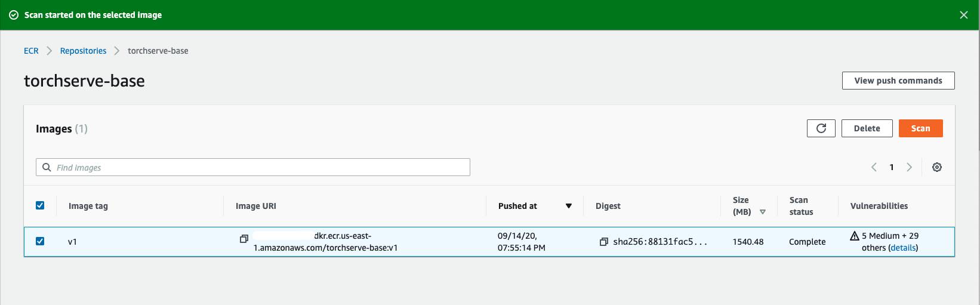The height and width of the screenshot is (305, 980).
Task: Click the Image URI column header
Action: [256, 206]
